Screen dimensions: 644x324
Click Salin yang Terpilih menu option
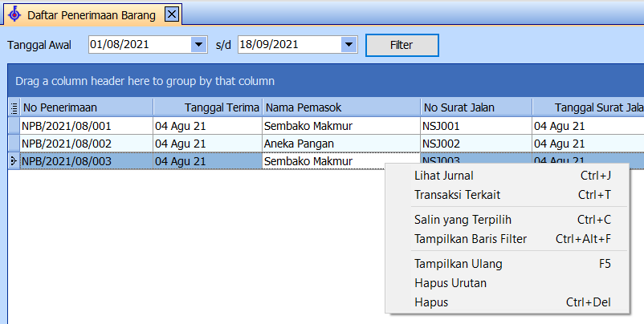(463, 220)
